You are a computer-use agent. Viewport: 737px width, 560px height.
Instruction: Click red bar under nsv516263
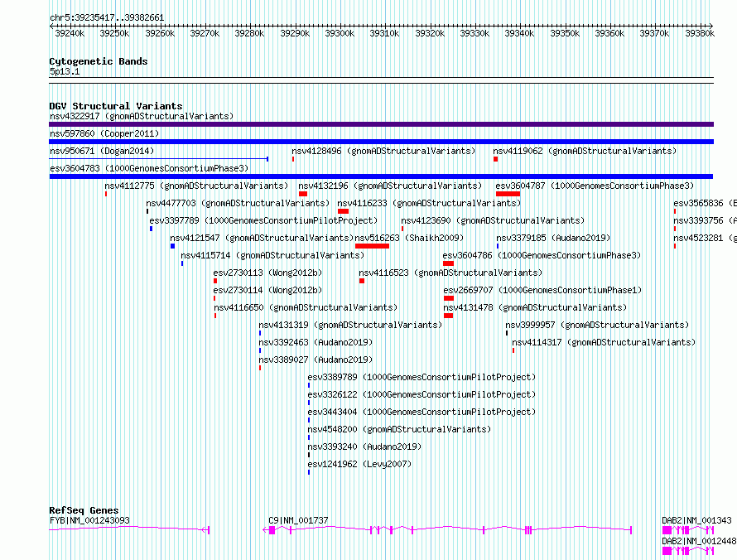click(373, 246)
